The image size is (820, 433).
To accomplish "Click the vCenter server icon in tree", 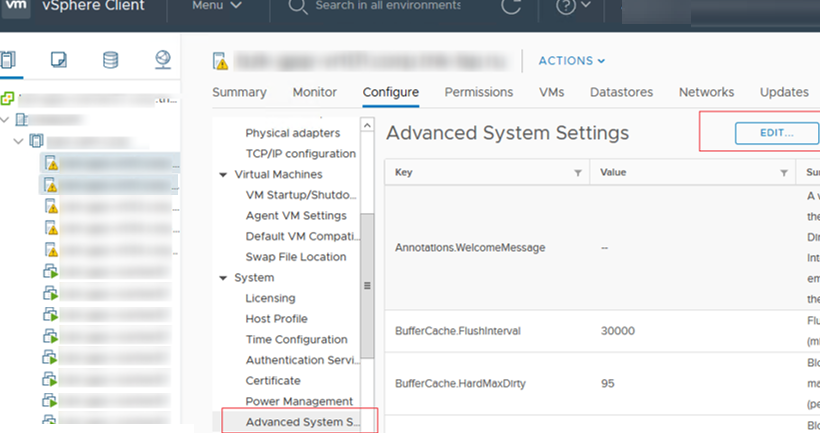I will pos(7,98).
